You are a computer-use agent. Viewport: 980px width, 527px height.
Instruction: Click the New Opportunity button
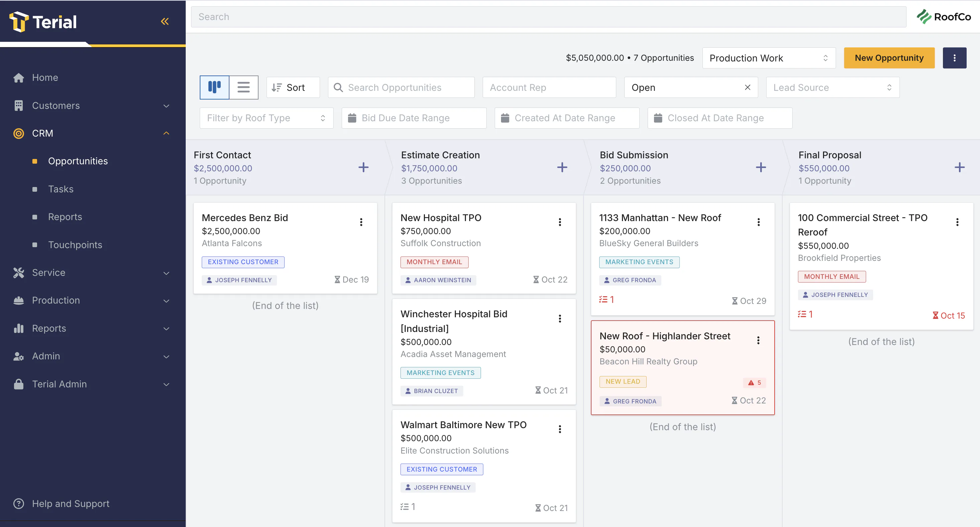[889, 58]
